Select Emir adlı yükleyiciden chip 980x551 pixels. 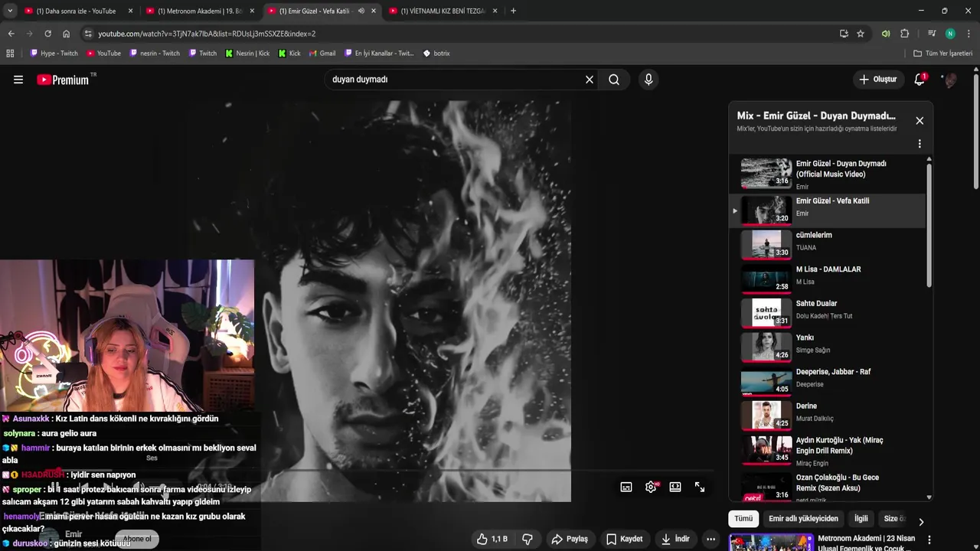click(803, 519)
